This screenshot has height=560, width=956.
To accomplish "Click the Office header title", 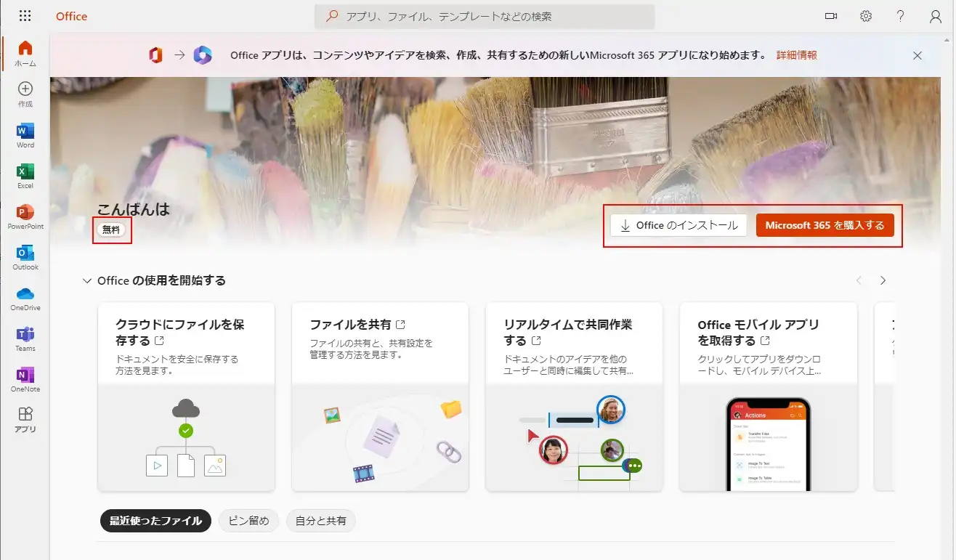I will coord(71,16).
